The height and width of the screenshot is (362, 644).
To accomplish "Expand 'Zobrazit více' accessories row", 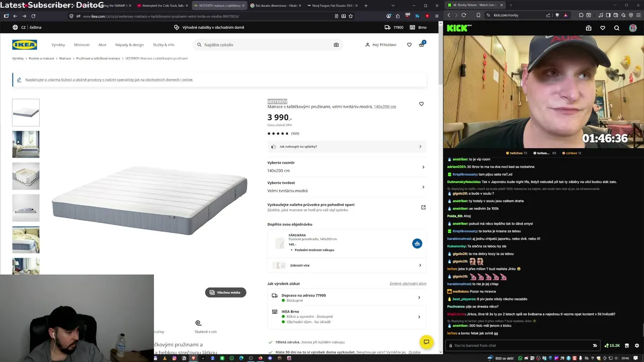I will coord(347,265).
